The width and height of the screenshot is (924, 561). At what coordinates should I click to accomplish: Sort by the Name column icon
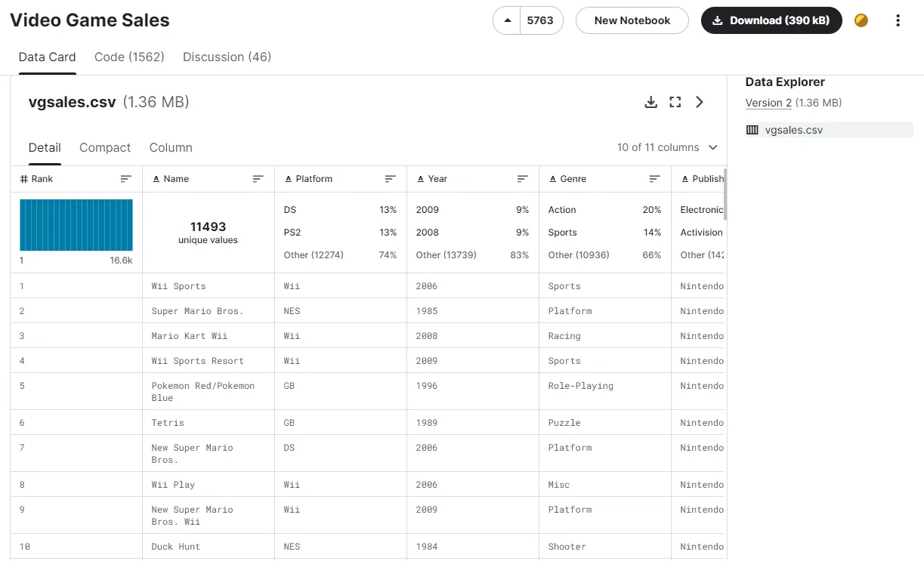point(258,179)
